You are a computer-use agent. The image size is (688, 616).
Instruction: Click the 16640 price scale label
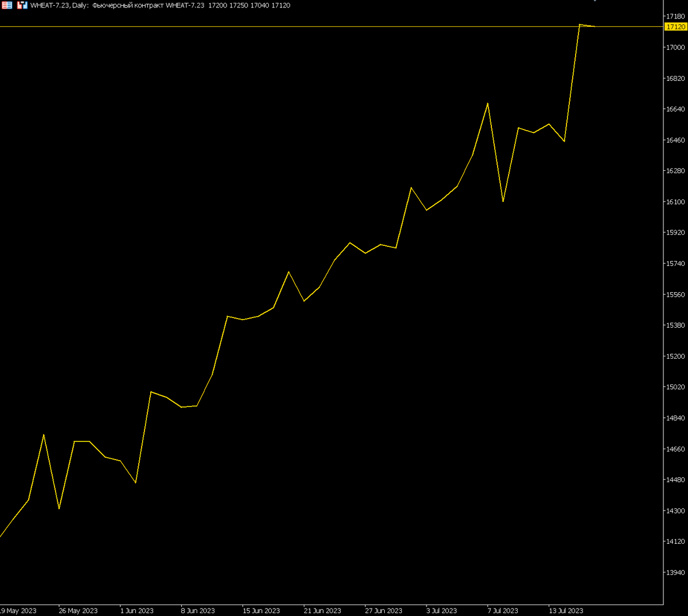pyautogui.click(x=675, y=109)
